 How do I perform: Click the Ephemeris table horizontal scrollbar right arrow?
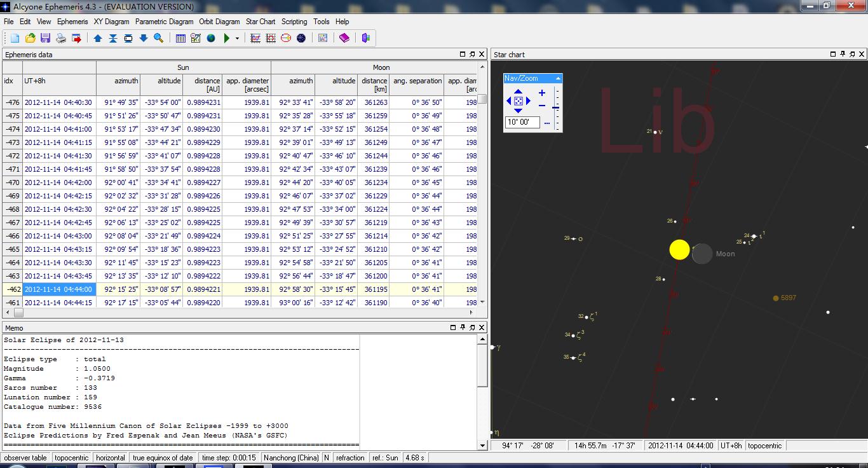point(471,312)
